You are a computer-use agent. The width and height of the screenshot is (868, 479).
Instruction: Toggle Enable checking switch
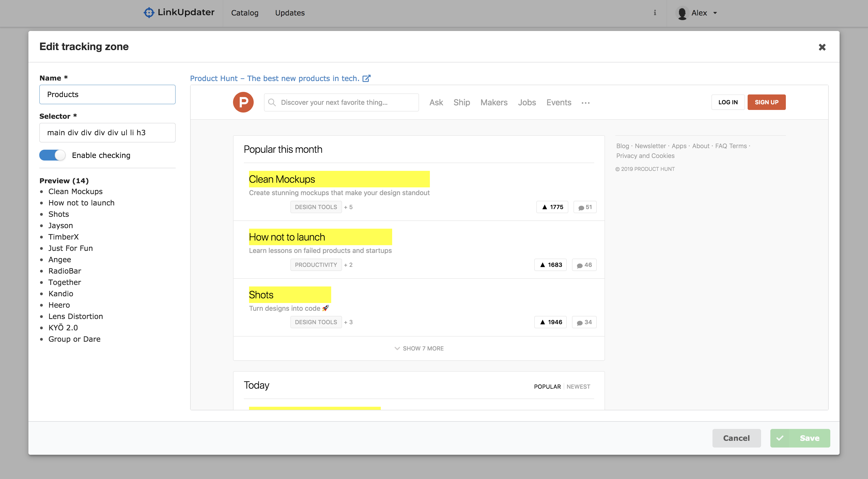tap(52, 155)
